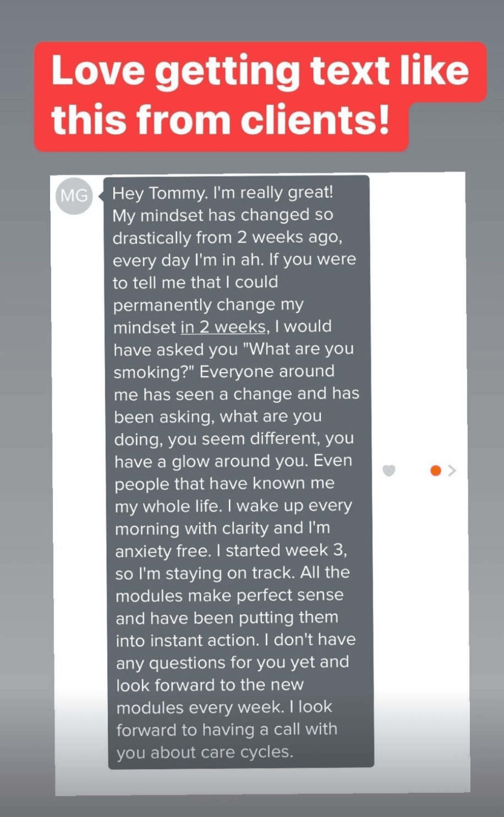Open message details with the right chevron

coord(452,471)
